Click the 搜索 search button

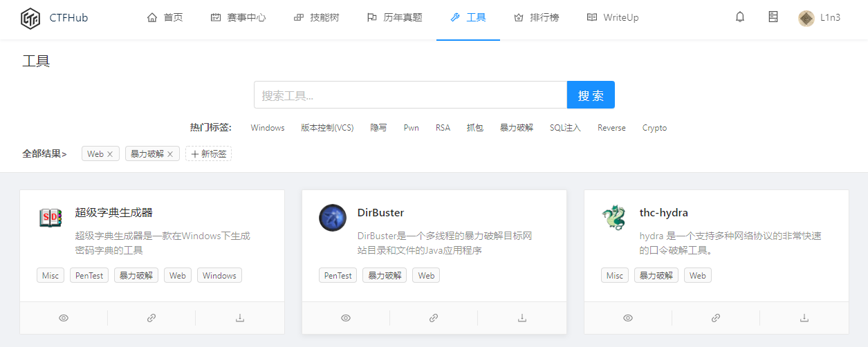[591, 95]
